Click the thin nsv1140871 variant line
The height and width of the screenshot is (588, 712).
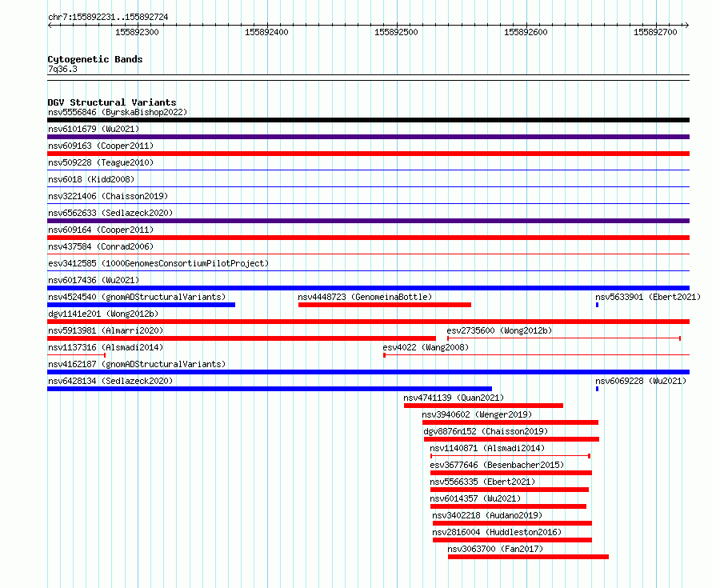510,456
